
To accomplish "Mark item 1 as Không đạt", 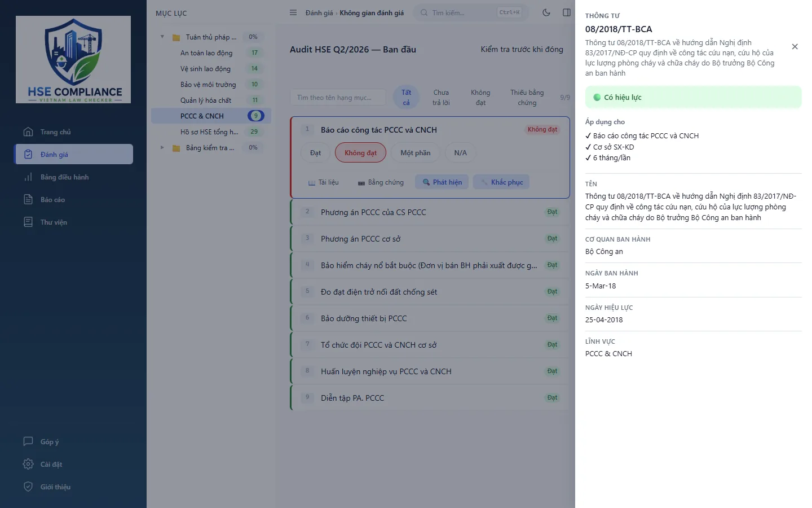I will [x=360, y=152].
